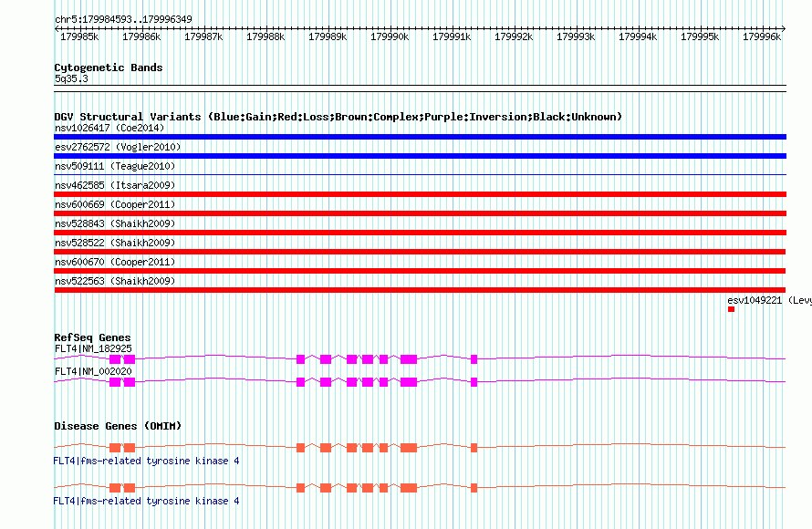
Task: Click the red loss bar under nsv462585
Action: (x=420, y=194)
